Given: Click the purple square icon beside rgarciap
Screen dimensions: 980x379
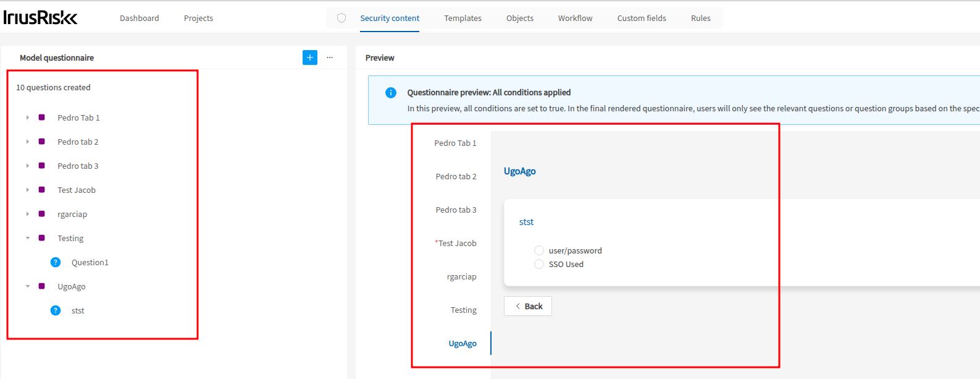Looking at the screenshot, I should pyautogui.click(x=42, y=214).
